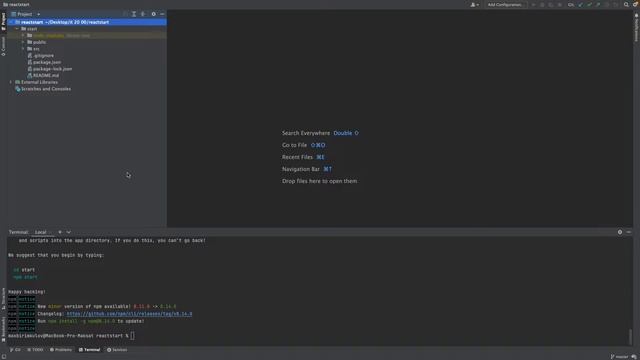This screenshot has height=360, width=640.
Task: Click the Run configuration play icon
Action: 533,4
